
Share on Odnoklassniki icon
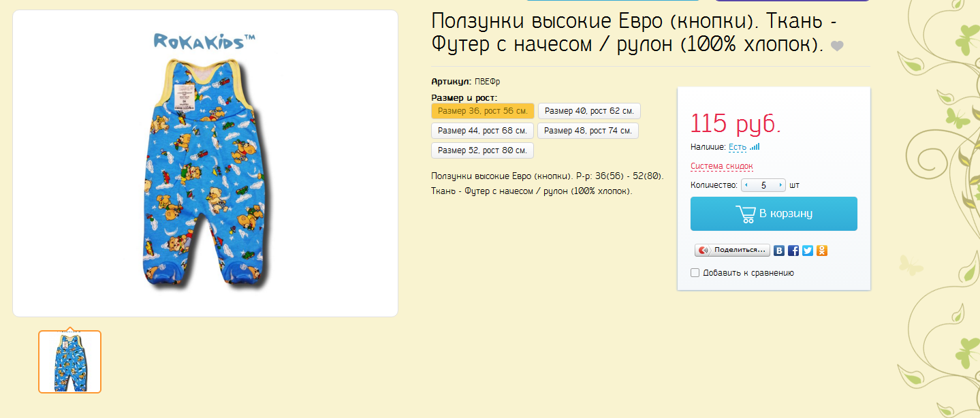[822, 251]
